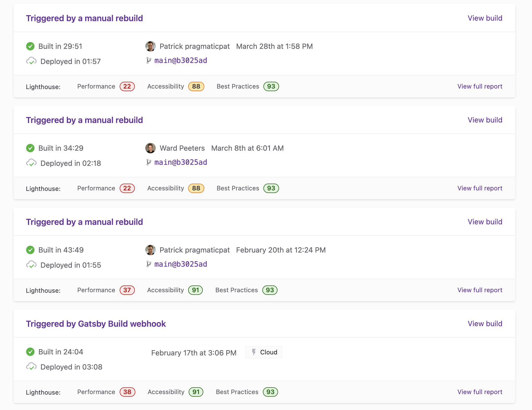Open the main@b3025ad commit link on top build
The width and height of the screenshot is (532, 410).
pyautogui.click(x=180, y=60)
